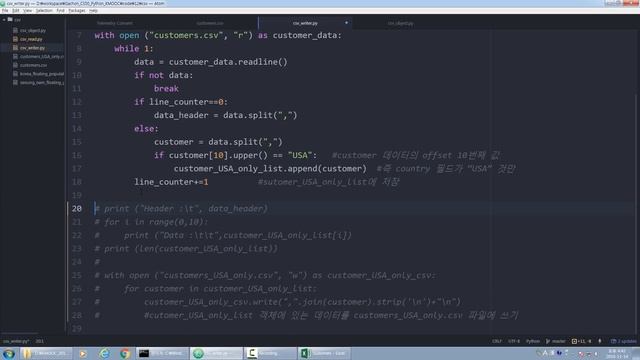The width and height of the screenshot is (640, 360).
Task: Click the squirrel update icon in status bar
Action: click(x=600, y=341)
